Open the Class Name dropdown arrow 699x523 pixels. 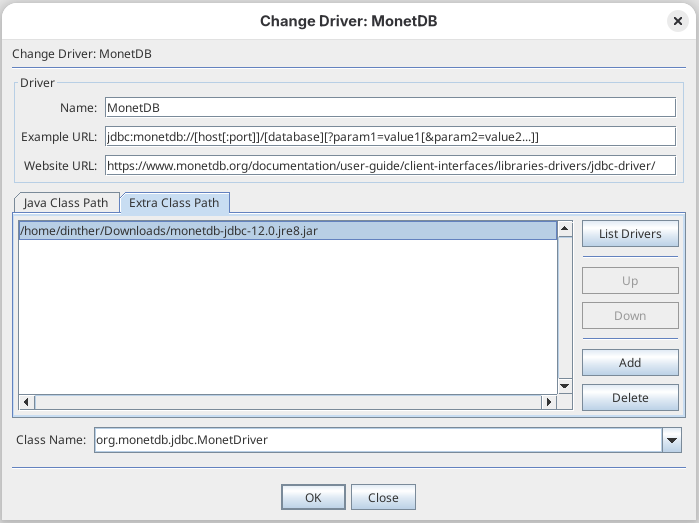[672, 440]
